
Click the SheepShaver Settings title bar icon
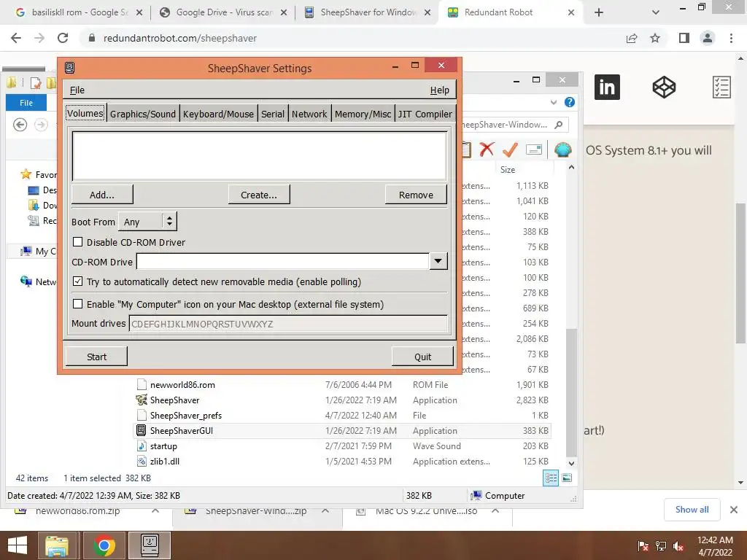click(69, 68)
